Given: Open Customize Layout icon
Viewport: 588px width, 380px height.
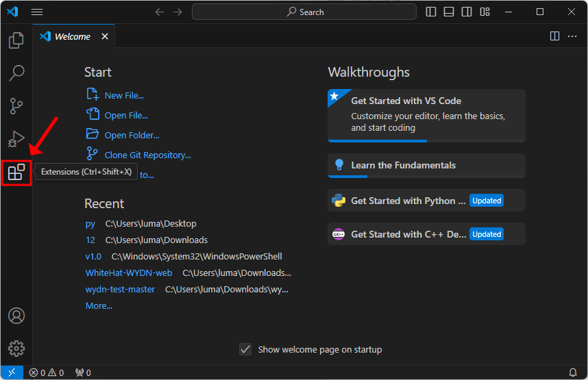Looking at the screenshot, I should click(485, 12).
